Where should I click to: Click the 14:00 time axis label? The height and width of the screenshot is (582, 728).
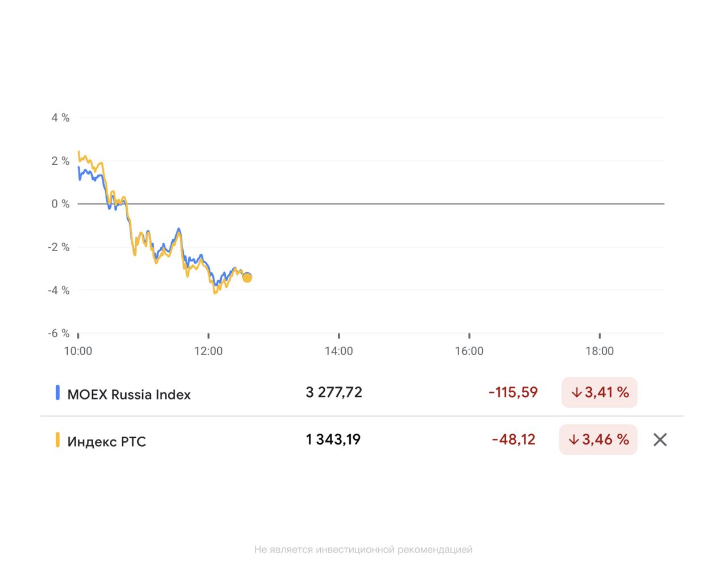coord(339,351)
